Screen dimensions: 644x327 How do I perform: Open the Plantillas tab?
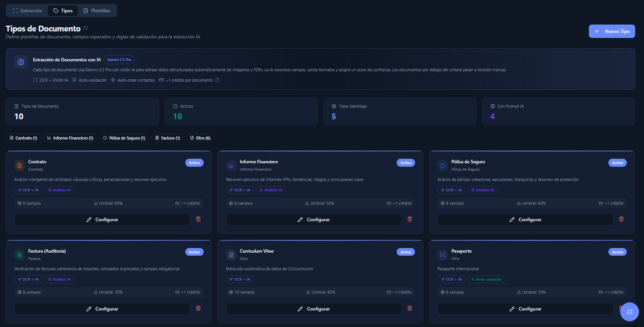97,11
